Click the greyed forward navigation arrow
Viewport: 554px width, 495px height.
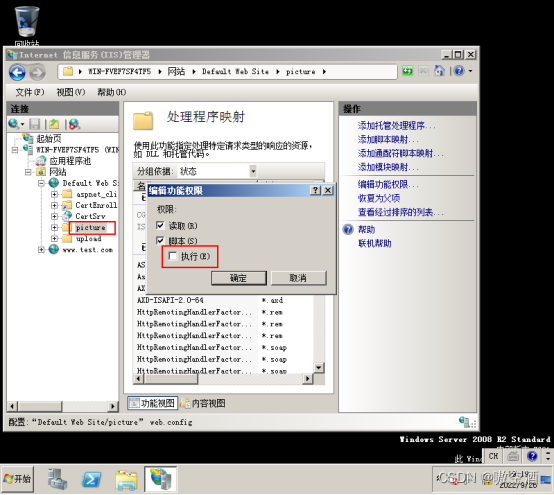(37, 73)
